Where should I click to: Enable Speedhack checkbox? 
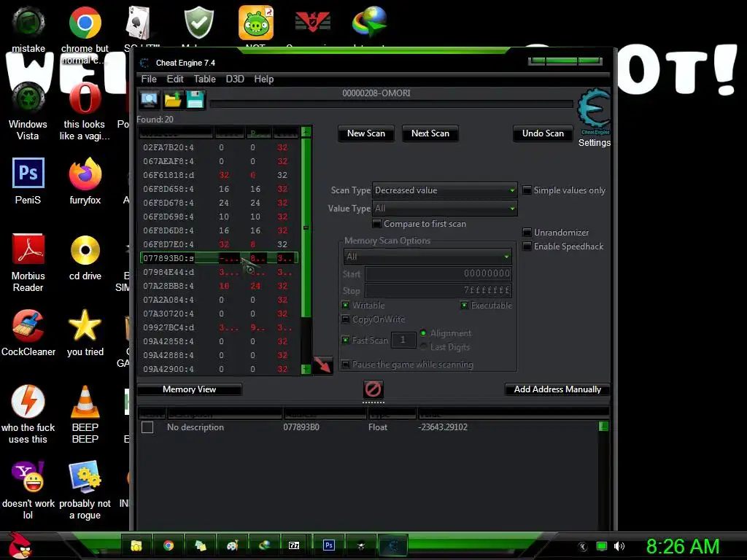[527, 246]
